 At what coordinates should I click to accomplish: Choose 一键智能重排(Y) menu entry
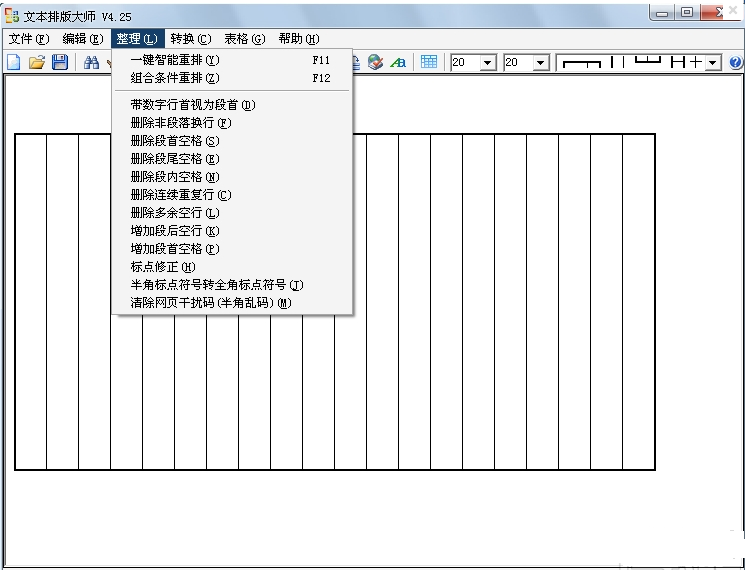[232, 60]
